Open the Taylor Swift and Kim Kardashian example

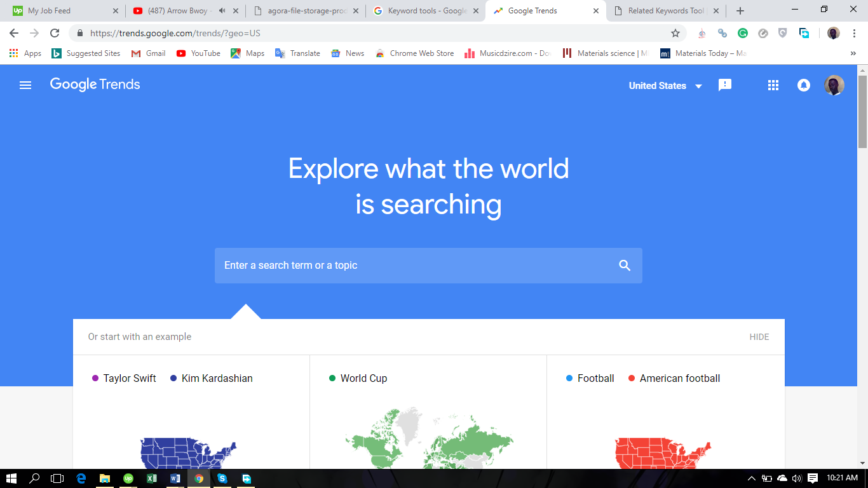click(191, 413)
